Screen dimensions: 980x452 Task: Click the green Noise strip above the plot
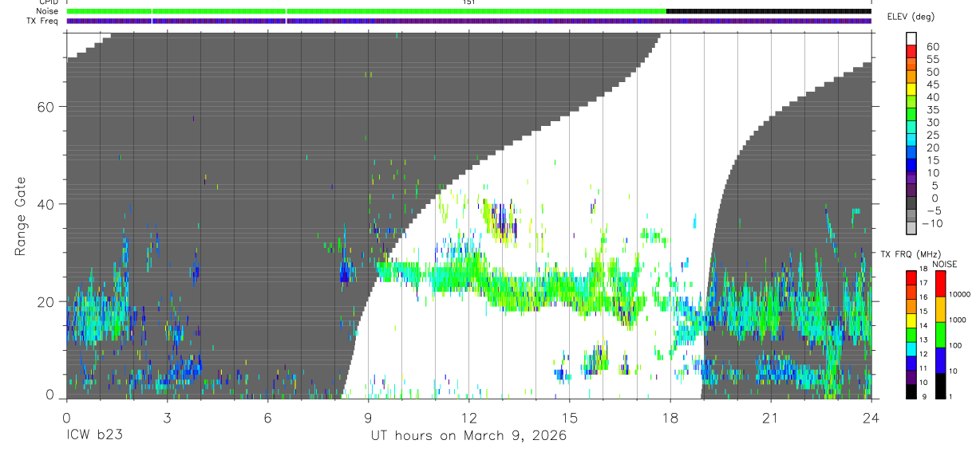coord(366,11)
